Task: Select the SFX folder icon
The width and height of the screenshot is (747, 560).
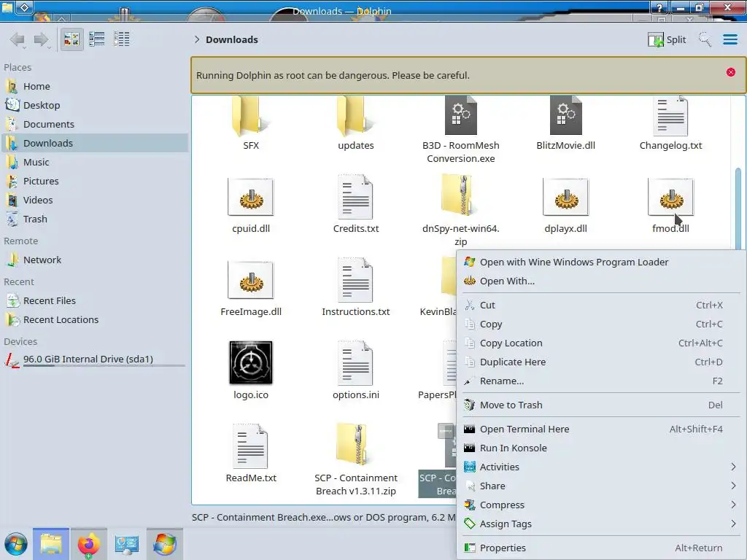Action: point(251,117)
